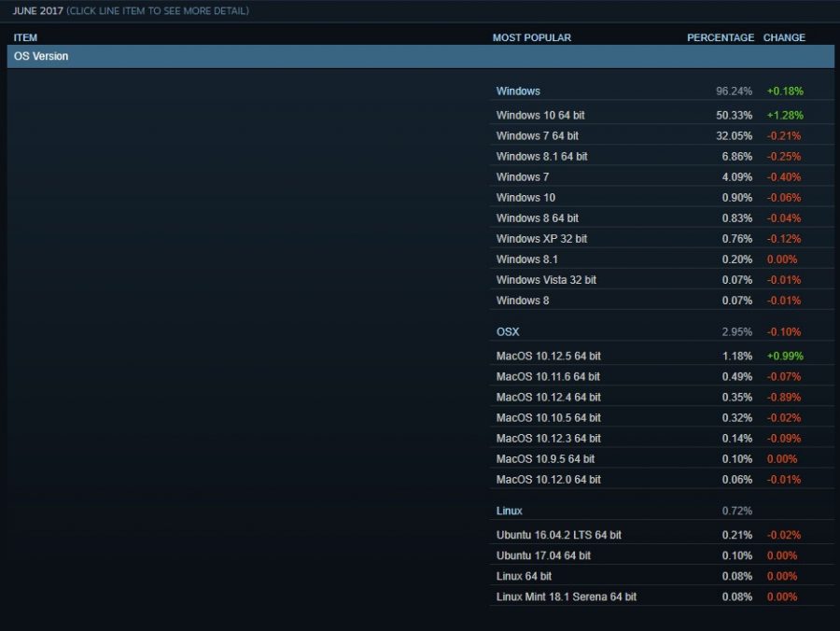
Task: Click the PERCENTAGE column header
Action: pos(721,37)
